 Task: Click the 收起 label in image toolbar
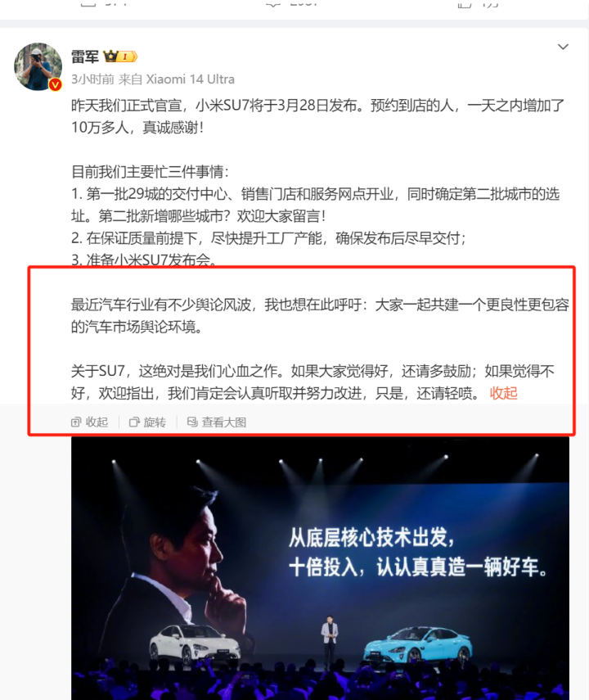click(x=97, y=422)
